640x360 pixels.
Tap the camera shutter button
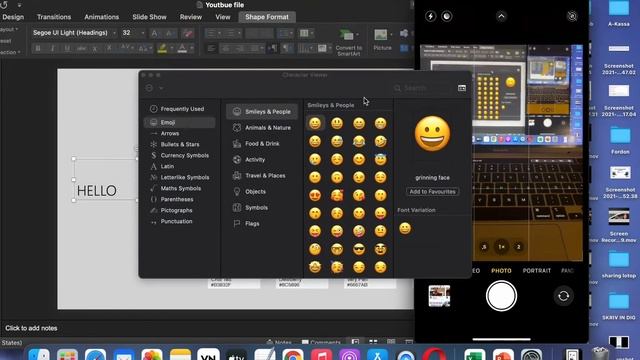coord(501,296)
